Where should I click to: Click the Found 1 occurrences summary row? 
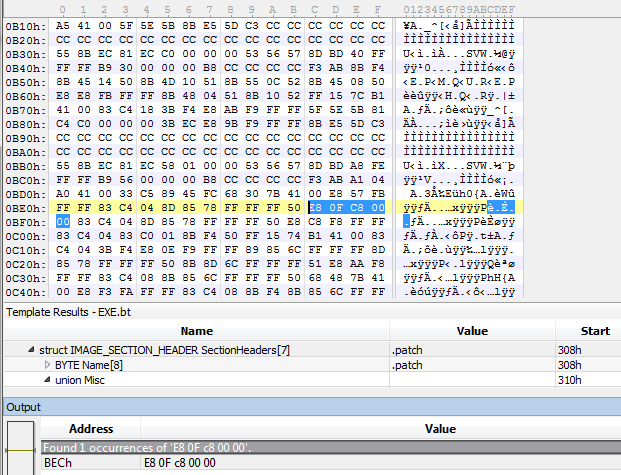(x=331, y=448)
